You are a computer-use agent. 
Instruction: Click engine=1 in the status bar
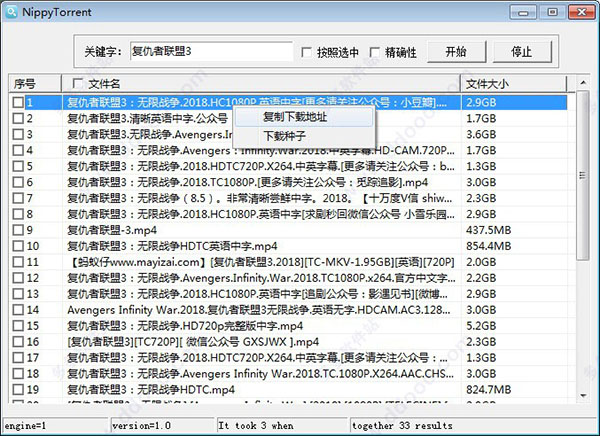coord(25,425)
